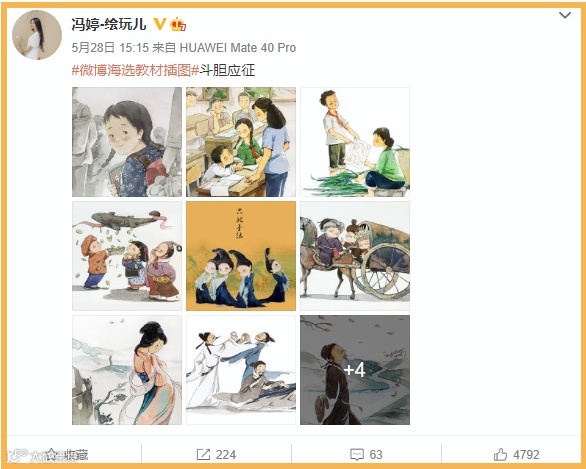Click the crown membership badge icon
Screen dimensions: 586x469
(x=178, y=25)
